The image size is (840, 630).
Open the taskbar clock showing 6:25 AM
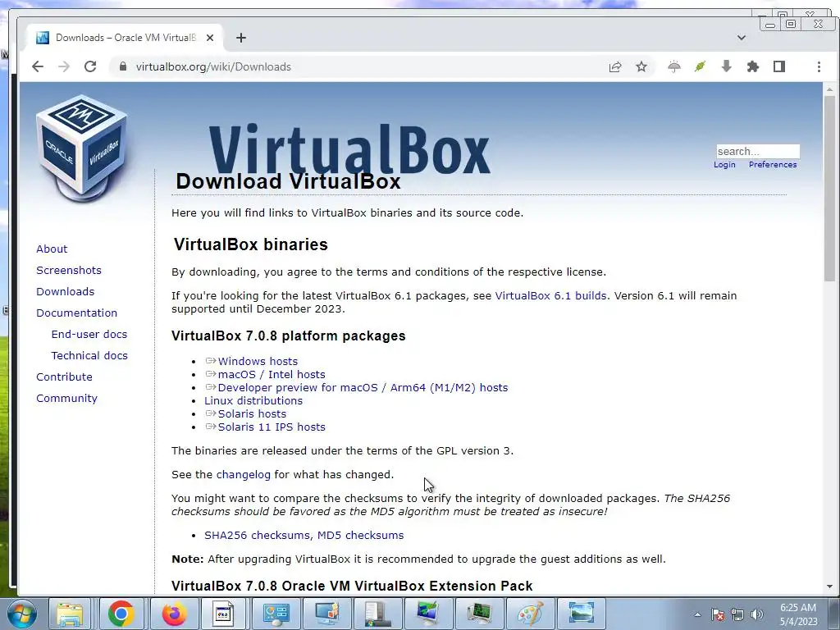pyautogui.click(x=798, y=614)
